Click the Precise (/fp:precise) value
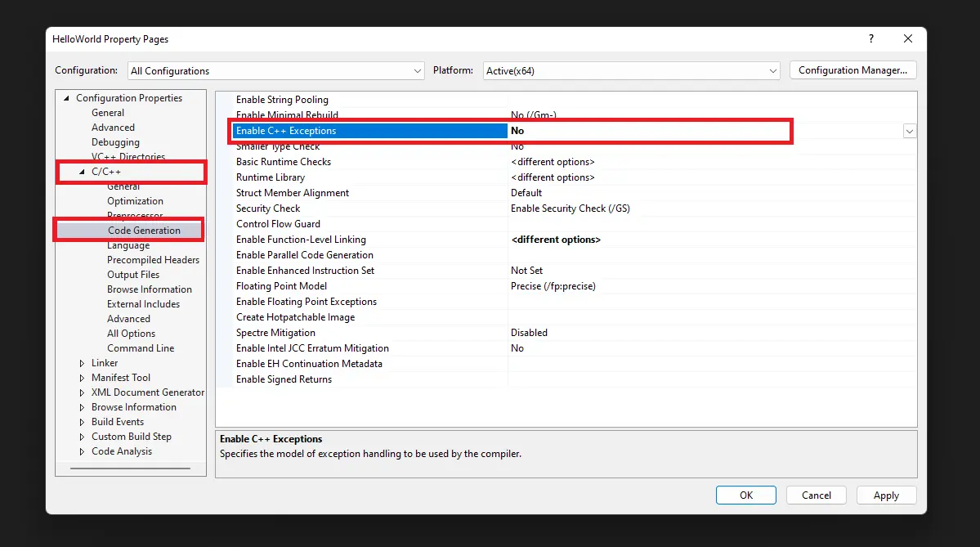Viewport: 980px width, 547px height. [553, 286]
